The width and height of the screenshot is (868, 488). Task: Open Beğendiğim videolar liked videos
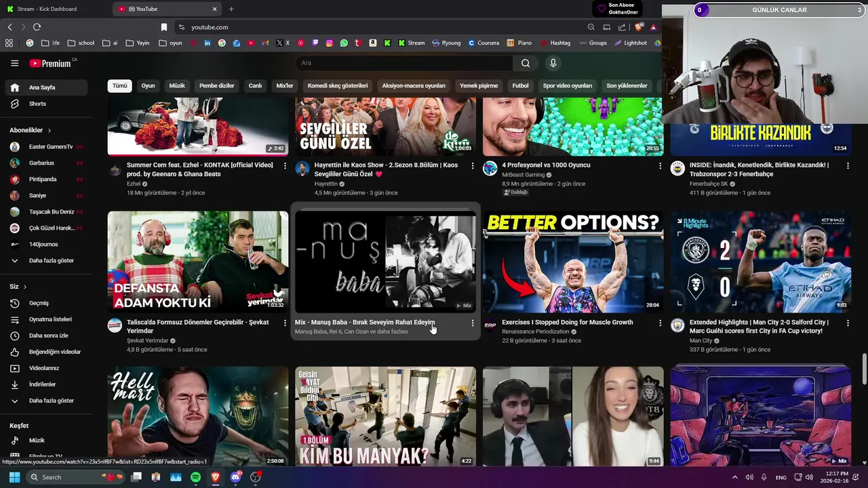click(x=45, y=352)
